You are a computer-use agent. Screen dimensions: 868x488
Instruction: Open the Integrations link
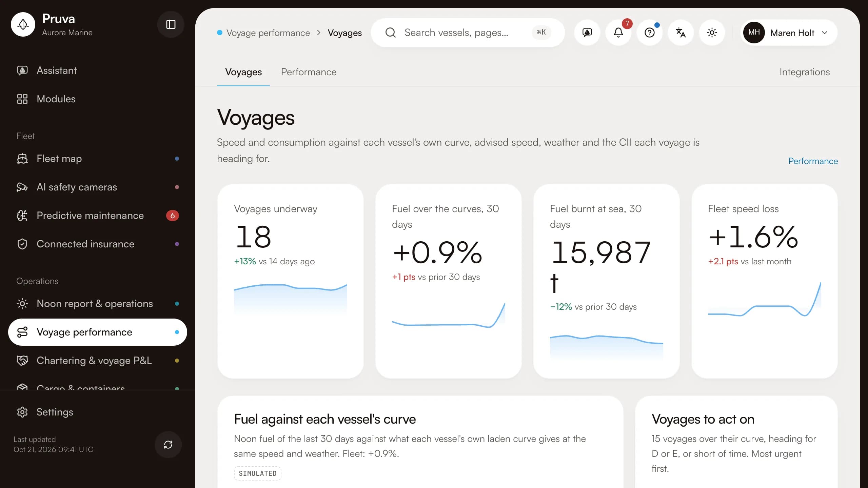805,72
